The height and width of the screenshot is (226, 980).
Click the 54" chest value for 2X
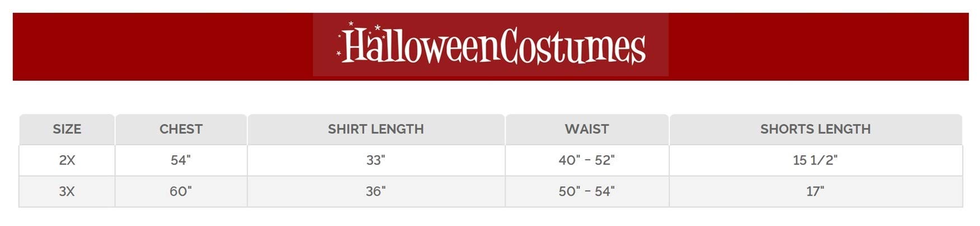point(181,160)
